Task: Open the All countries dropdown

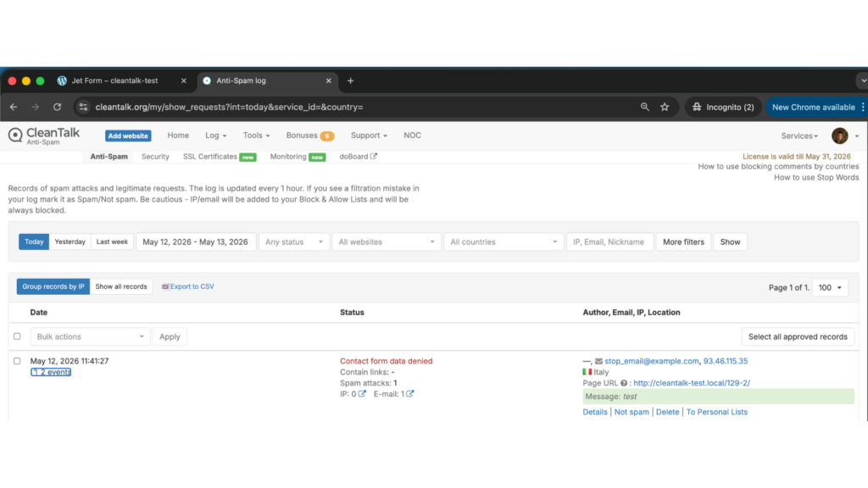Action: point(504,241)
